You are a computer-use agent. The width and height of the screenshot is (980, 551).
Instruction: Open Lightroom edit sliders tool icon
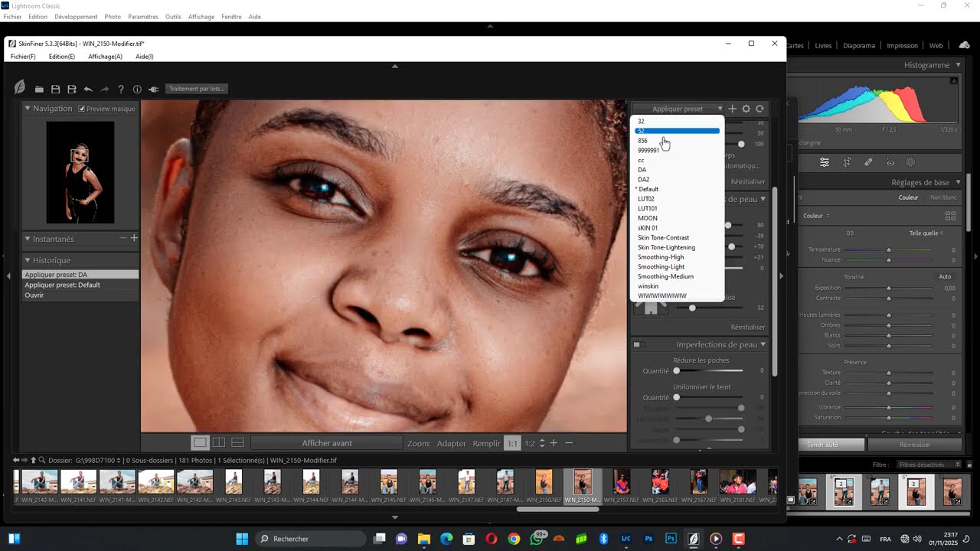point(825,162)
